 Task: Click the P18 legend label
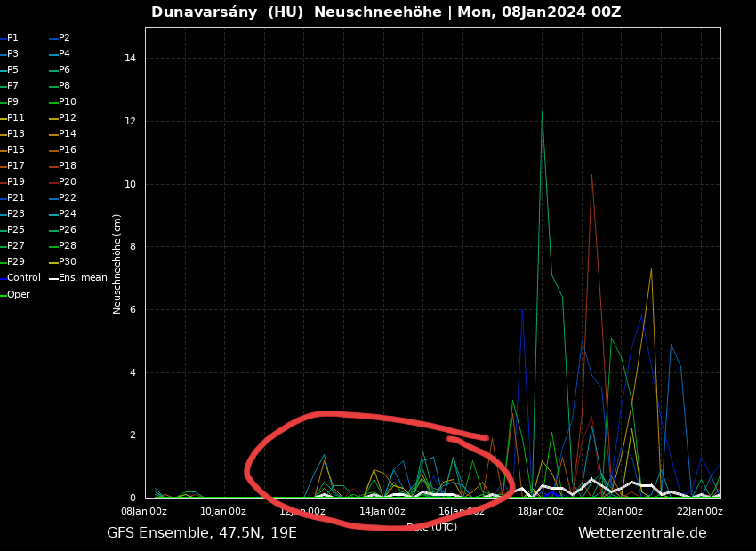coord(67,166)
